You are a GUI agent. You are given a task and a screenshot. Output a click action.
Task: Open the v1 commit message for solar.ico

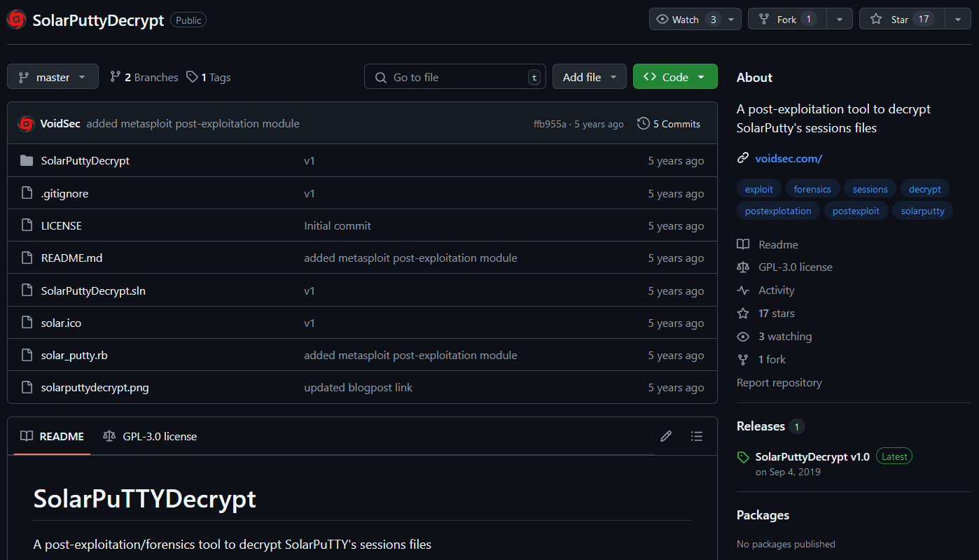[x=310, y=323]
